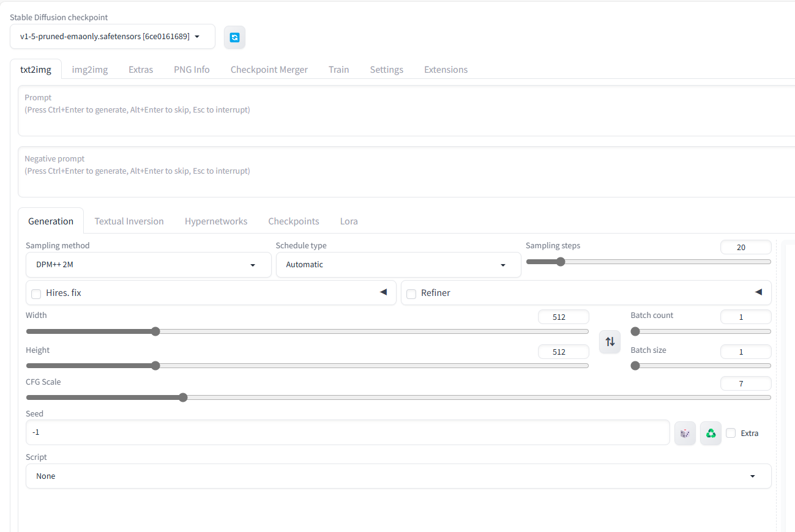
Task: Switch to the img2img tab
Action: click(90, 70)
